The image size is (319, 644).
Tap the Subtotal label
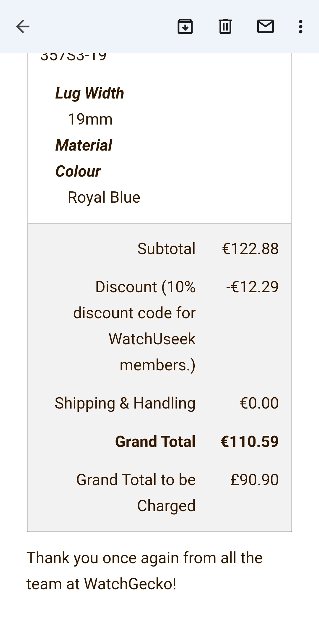166,248
